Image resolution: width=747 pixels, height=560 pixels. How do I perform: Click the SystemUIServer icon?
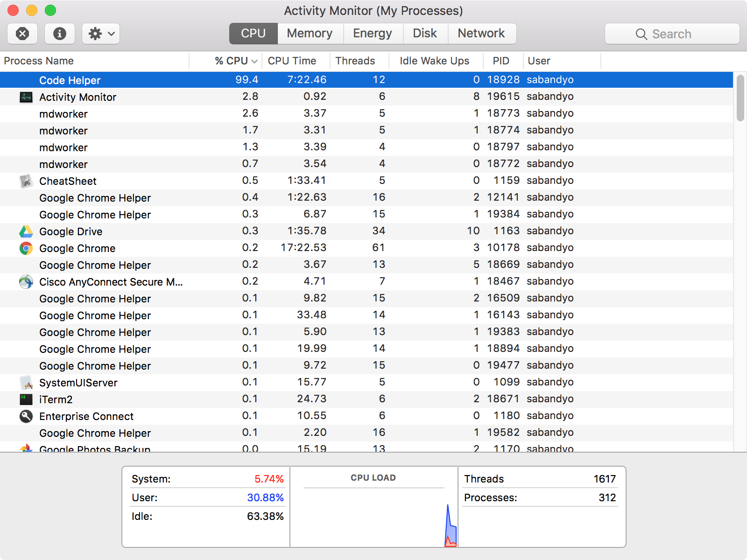coord(26,383)
